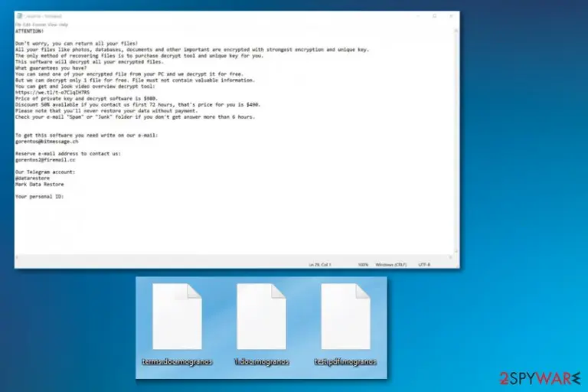588x392 pixels.
Task: Click 'To get this software you need' line
Action: (x=87, y=136)
